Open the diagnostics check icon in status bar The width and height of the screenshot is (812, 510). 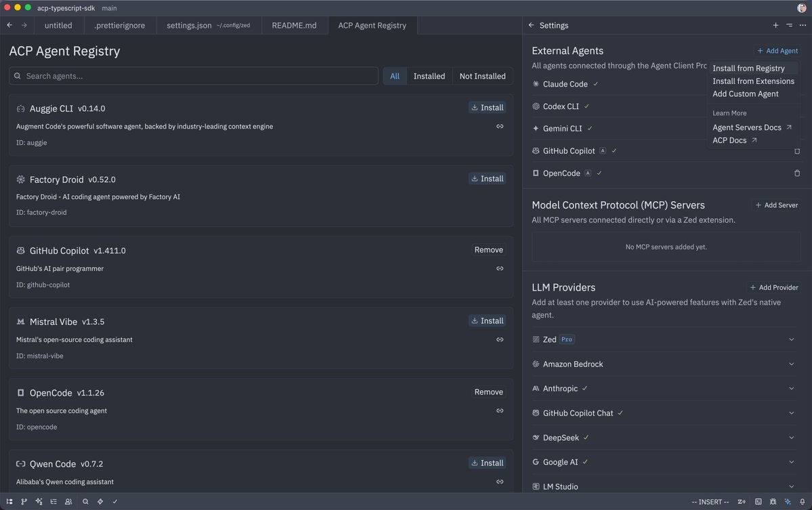(114, 502)
